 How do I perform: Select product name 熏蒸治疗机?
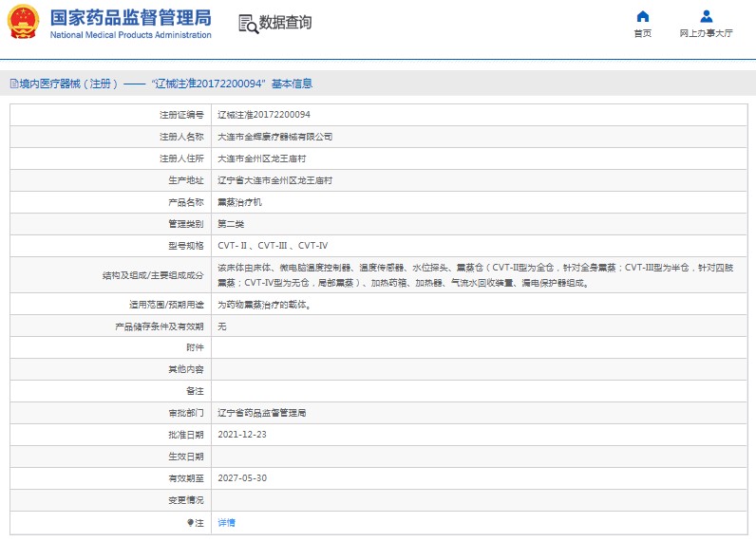pyautogui.click(x=239, y=202)
